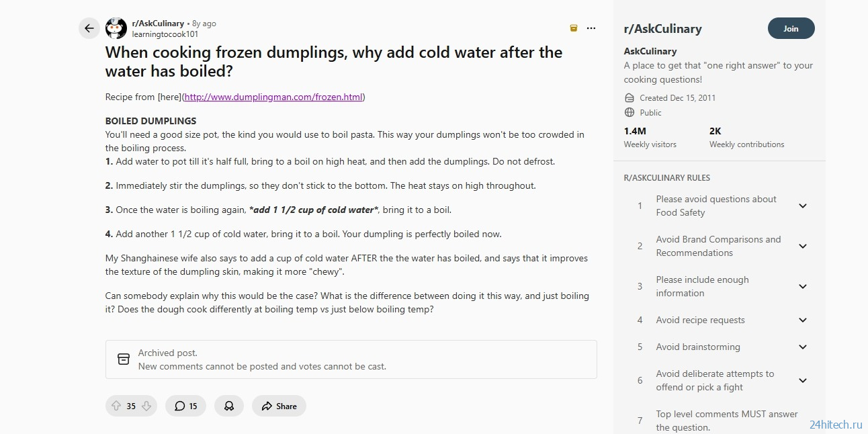Share the dumplings post
The height and width of the screenshot is (434, 868).
point(279,406)
